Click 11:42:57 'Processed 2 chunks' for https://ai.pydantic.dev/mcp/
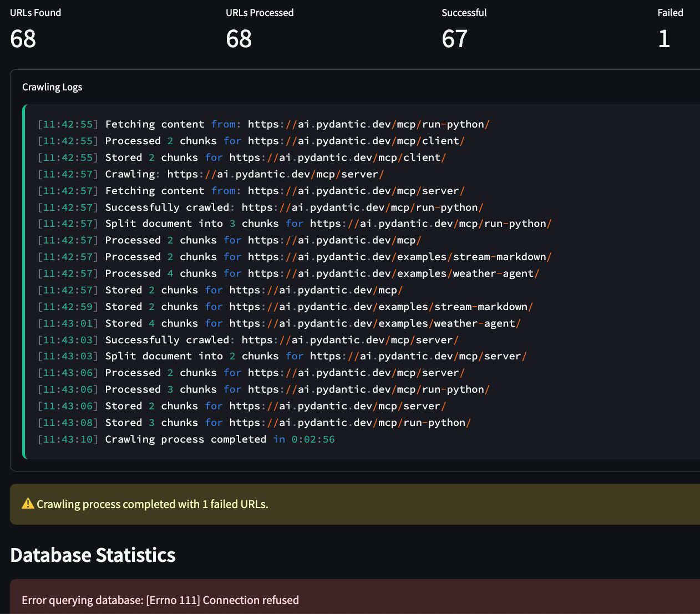This screenshot has height=614, width=700. click(x=230, y=240)
